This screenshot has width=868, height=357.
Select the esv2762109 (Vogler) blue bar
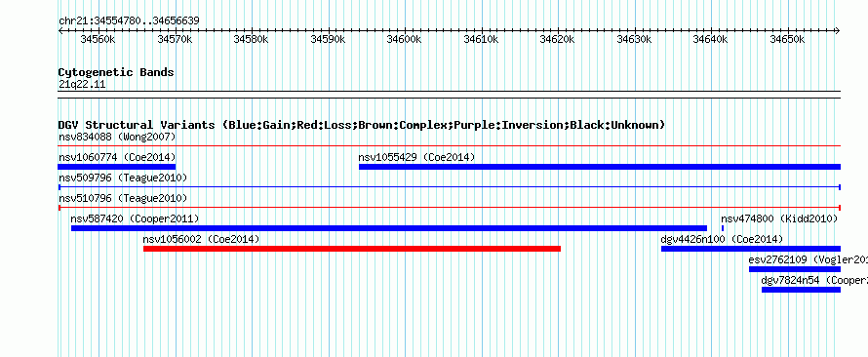pos(795,269)
